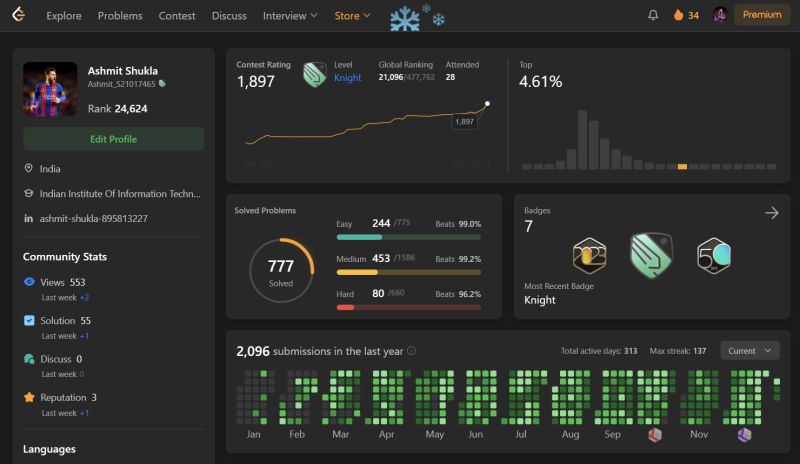This screenshot has width=800, height=464.
Task: Click the Global Ranking 21,096 value
Action: tap(391, 77)
